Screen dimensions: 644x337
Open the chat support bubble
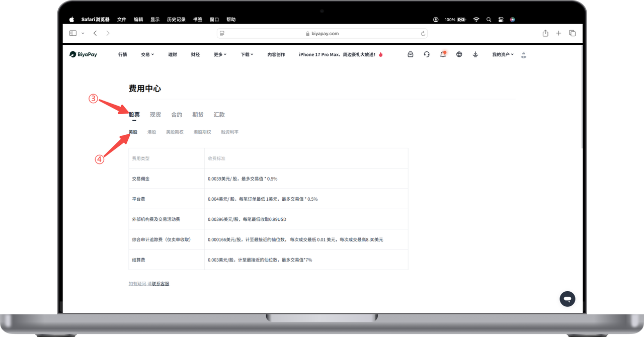pyautogui.click(x=567, y=299)
